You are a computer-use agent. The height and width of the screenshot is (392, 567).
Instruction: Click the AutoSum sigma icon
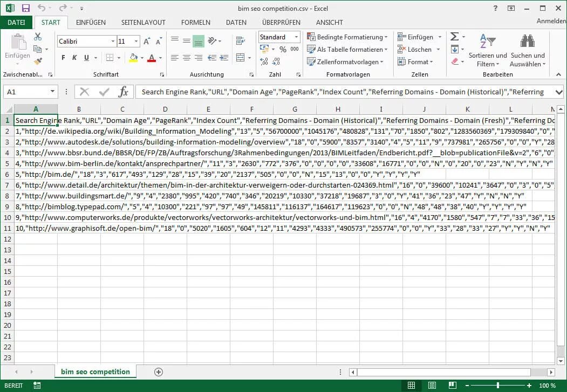[455, 37]
